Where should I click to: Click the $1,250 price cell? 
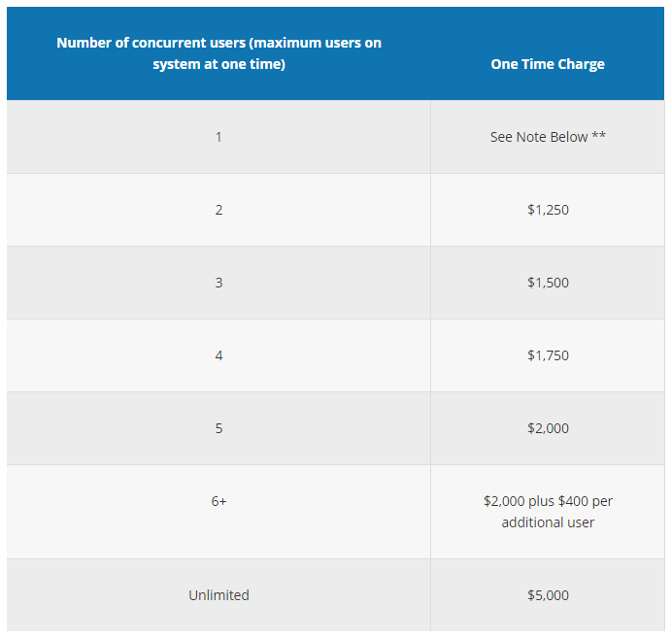pyautogui.click(x=548, y=210)
